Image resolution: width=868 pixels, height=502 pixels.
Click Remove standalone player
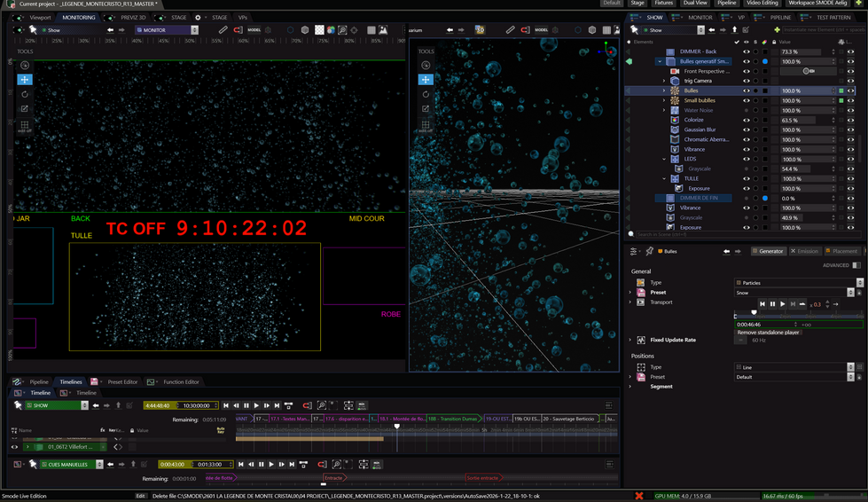click(766, 333)
